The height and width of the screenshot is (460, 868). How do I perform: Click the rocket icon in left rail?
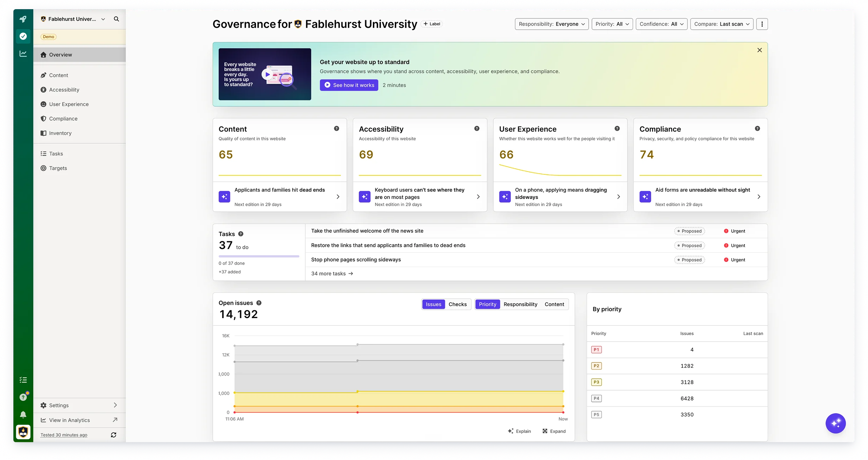pos(23,19)
